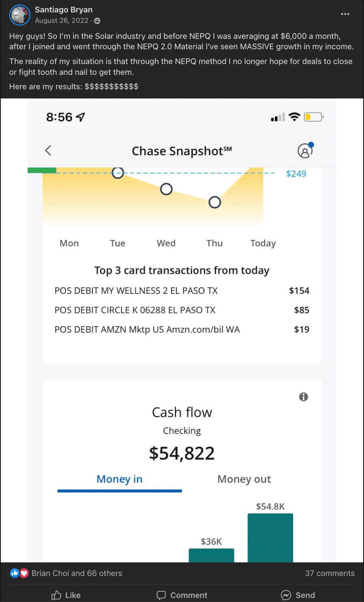Image resolution: width=364 pixels, height=602 pixels.
Task: Click the August 26, 2022 post date
Action: tap(62, 20)
